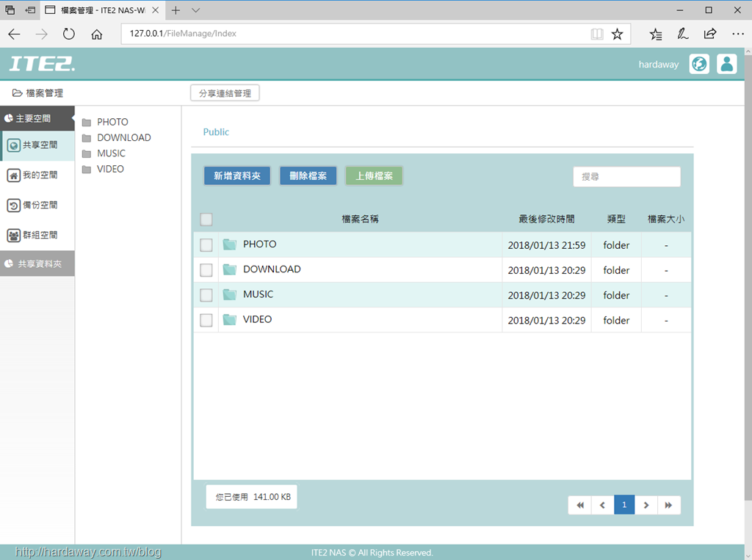
Task: Click the 搜尋 search input field
Action: pos(627,176)
